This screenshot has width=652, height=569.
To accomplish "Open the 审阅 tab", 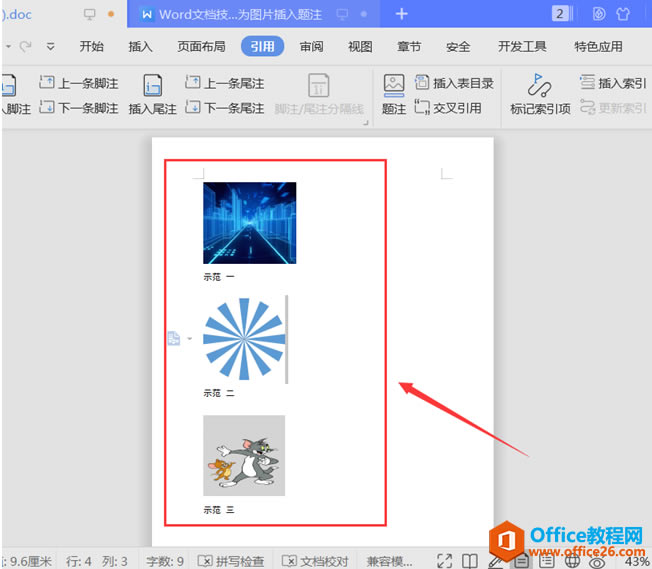I will tap(311, 46).
